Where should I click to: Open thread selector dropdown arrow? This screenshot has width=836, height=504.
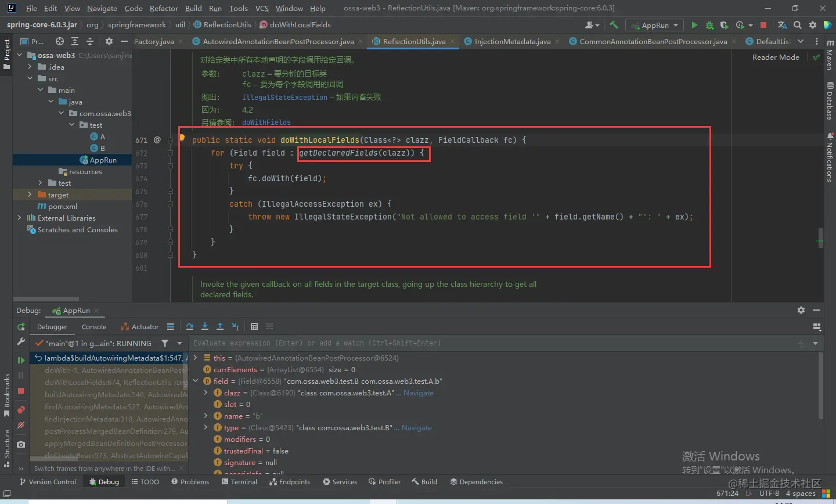point(179,343)
